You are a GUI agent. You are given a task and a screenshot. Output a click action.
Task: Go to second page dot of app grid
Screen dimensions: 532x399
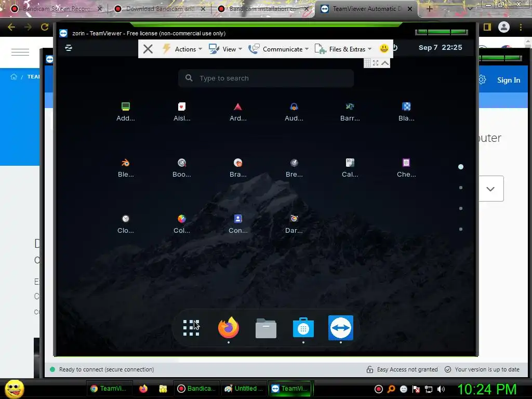pyautogui.click(x=461, y=188)
